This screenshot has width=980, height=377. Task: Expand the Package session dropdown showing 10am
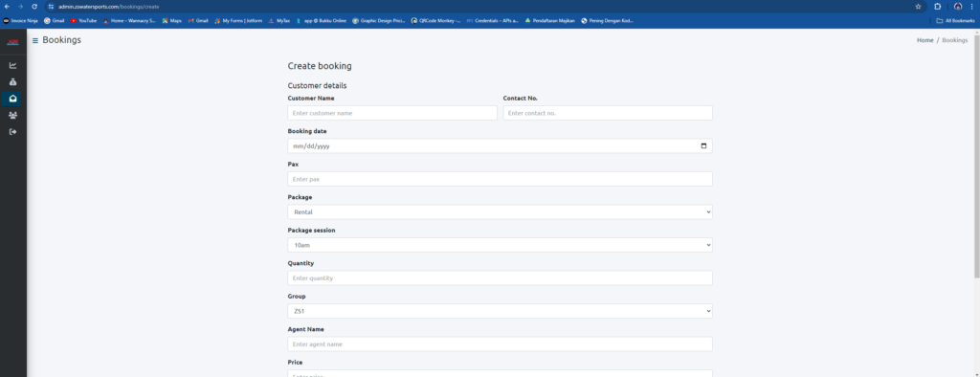tap(500, 245)
